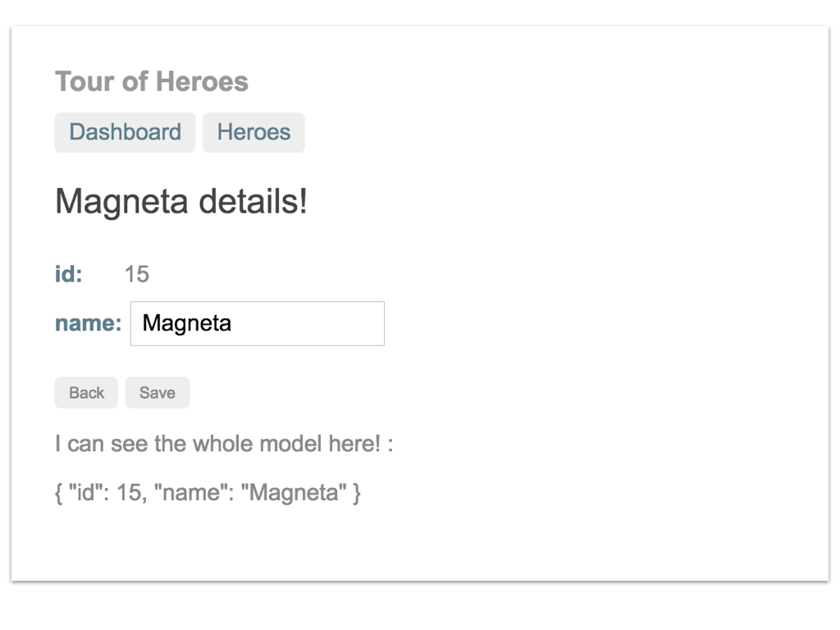The image size is (840, 630).
Task: Click the word "details!" in the heading
Action: (x=253, y=201)
